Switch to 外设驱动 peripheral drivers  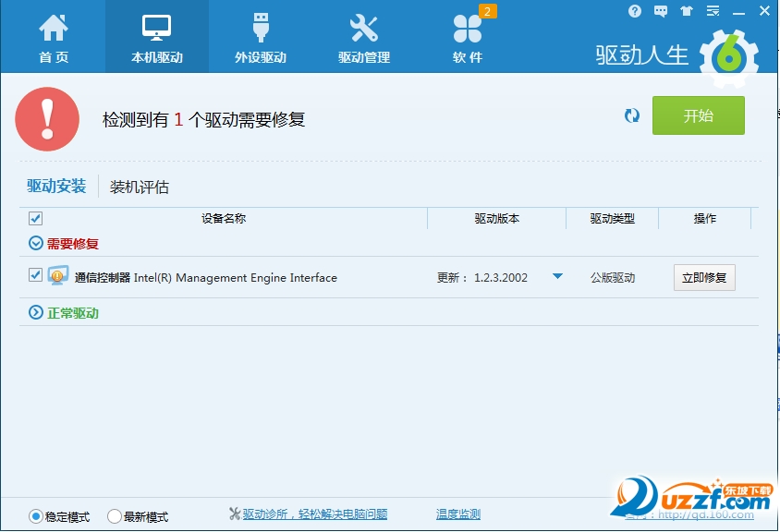point(260,37)
